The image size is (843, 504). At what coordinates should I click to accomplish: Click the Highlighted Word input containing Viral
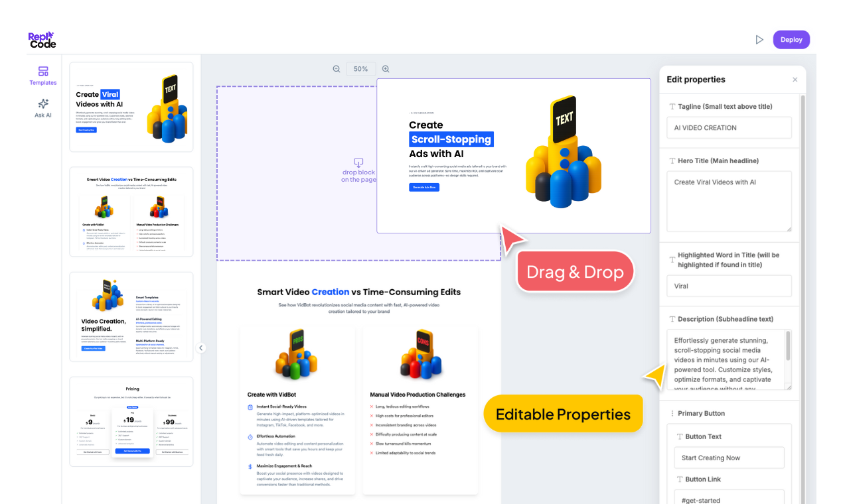point(729,286)
